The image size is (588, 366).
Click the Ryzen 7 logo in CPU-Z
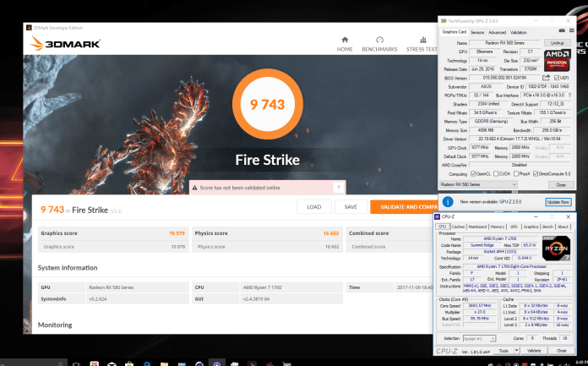[x=557, y=249]
